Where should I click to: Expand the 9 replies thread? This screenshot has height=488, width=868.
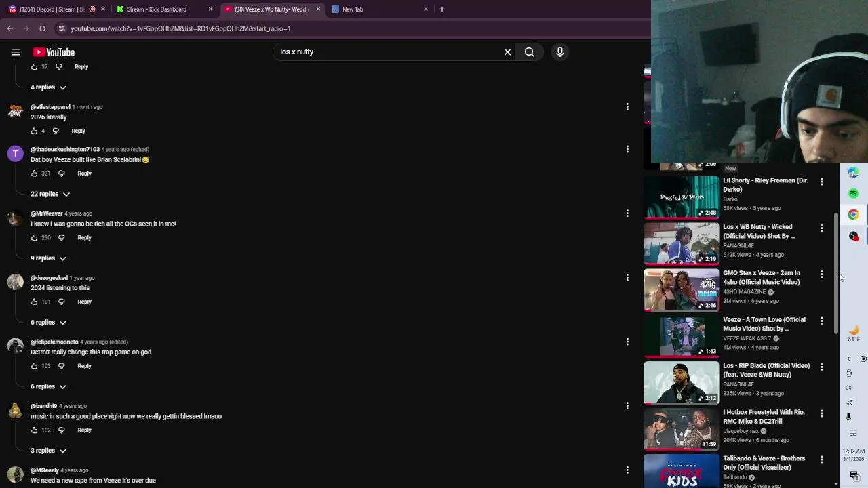[x=48, y=258]
